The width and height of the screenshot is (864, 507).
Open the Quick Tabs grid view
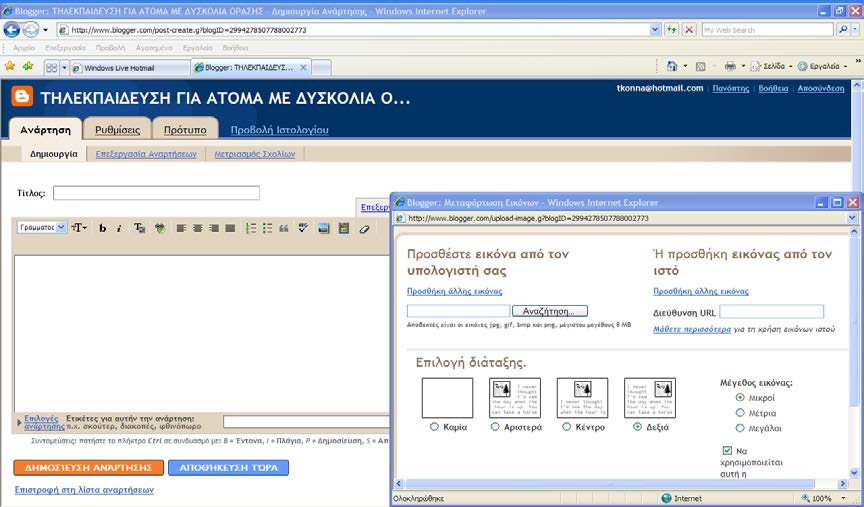click(51, 68)
